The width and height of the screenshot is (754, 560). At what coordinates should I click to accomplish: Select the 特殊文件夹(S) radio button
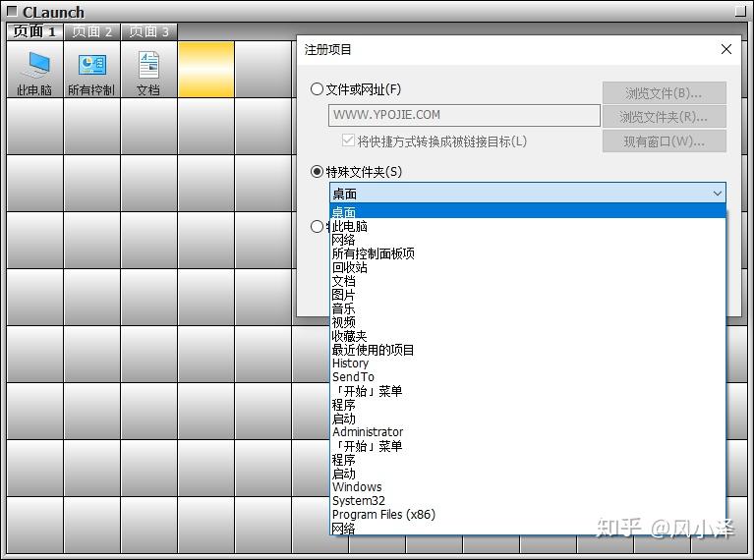coord(317,172)
